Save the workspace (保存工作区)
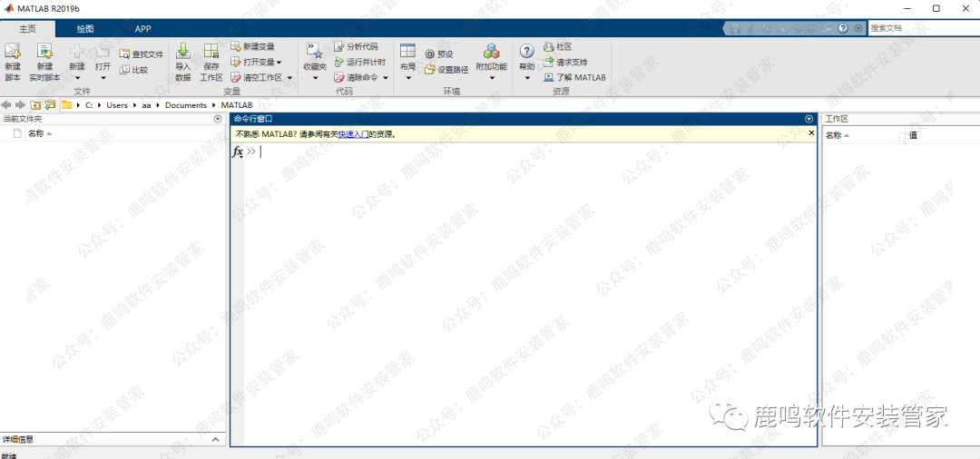 tap(211, 63)
